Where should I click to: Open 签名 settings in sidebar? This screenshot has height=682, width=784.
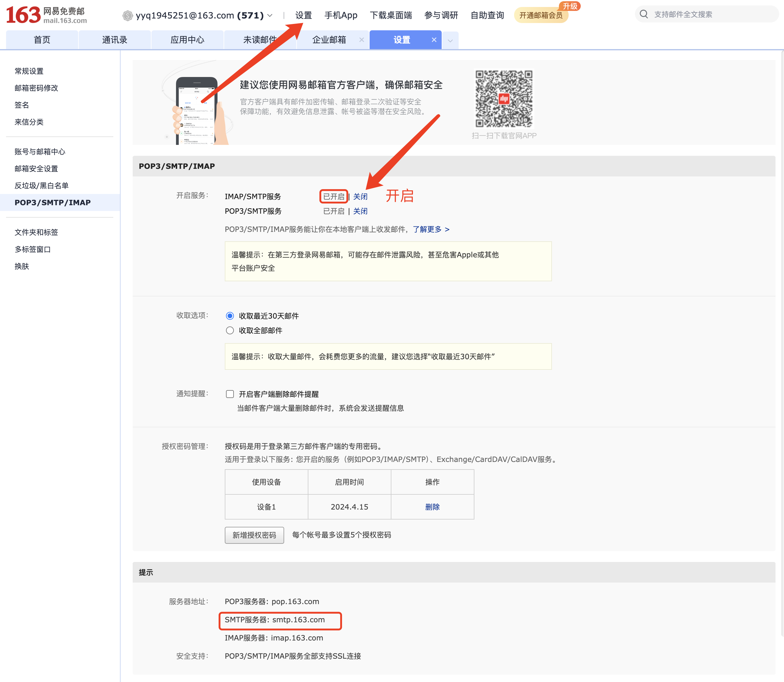(22, 105)
